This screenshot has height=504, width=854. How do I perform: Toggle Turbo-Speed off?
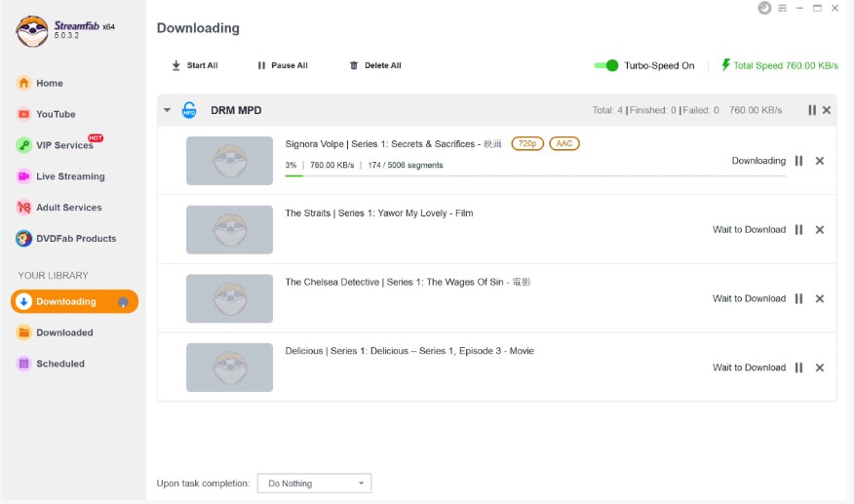[x=606, y=65]
